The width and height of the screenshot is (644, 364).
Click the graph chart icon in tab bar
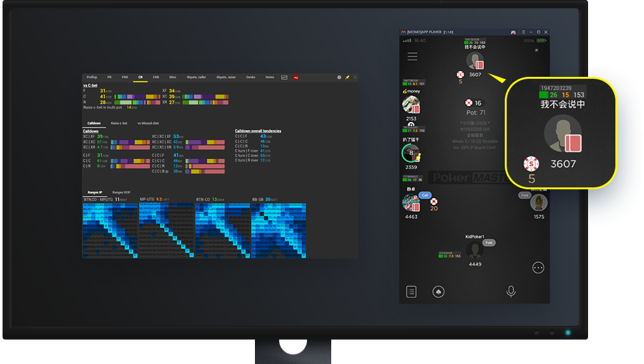tap(284, 77)
